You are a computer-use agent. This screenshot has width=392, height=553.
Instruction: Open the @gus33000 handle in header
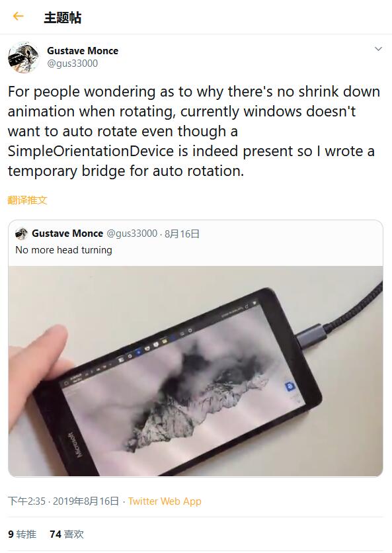point(72,64)
